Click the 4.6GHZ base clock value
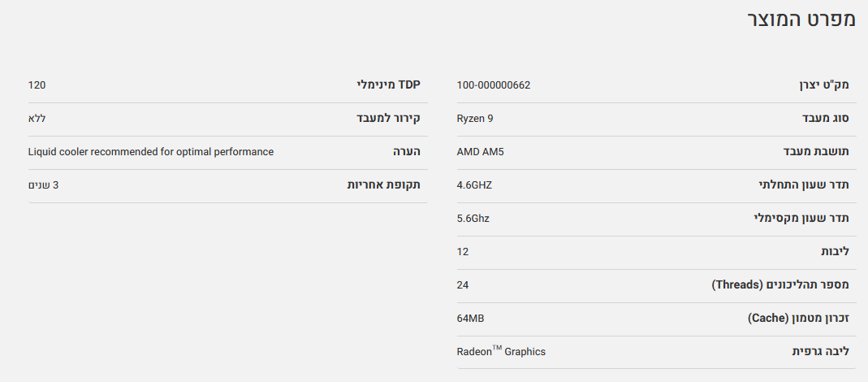The height and width of the screenshot is (382, 868). click(x=475, y=185)
